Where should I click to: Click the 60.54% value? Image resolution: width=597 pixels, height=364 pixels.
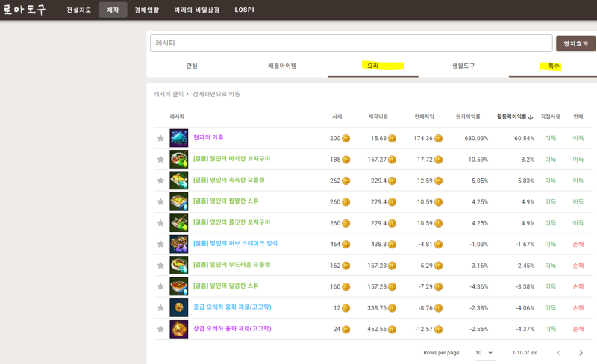524,138
